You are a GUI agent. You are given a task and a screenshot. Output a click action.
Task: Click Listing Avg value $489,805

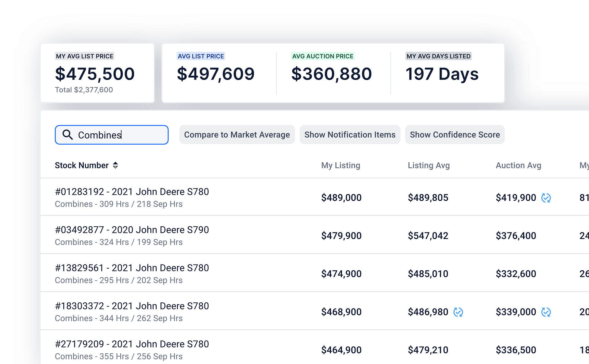[x=428, y=198]
